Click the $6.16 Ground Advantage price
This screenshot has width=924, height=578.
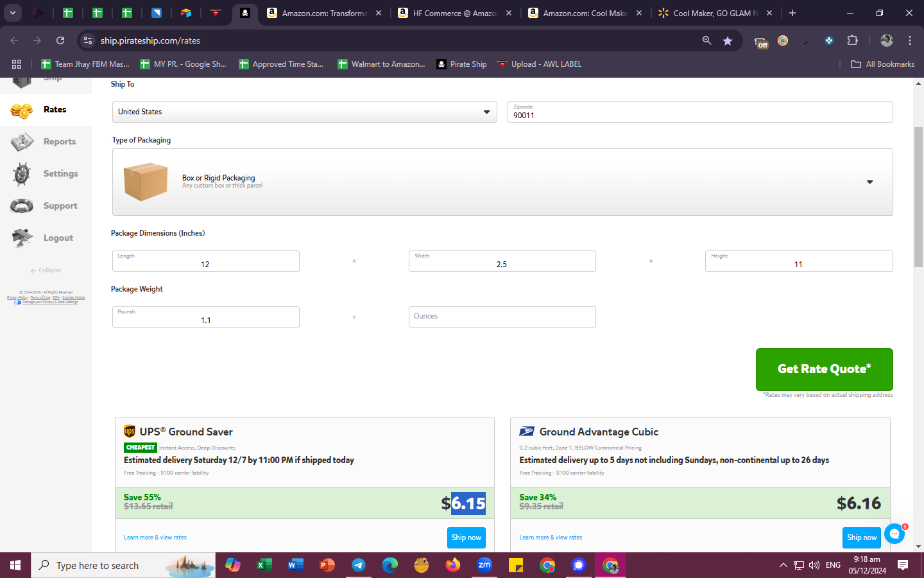click(x=859, y=504)
